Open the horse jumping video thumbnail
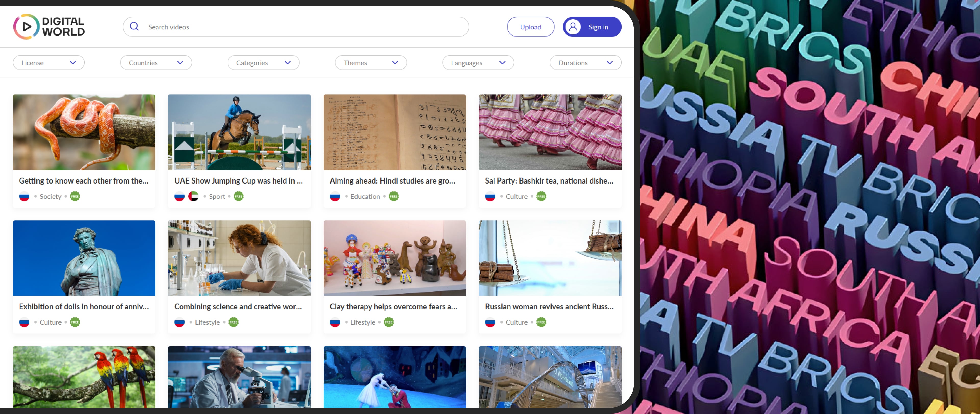 coord(239,132)
